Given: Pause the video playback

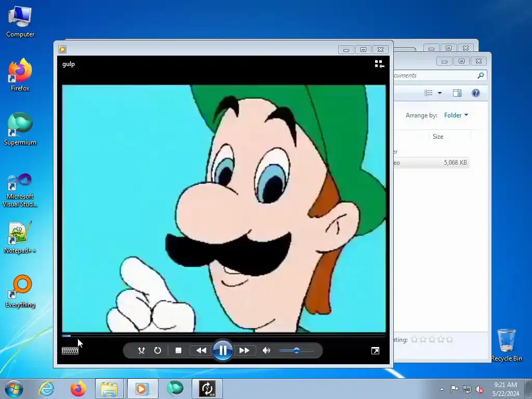Looking at the screenshot, I should [x=222, y=351].
